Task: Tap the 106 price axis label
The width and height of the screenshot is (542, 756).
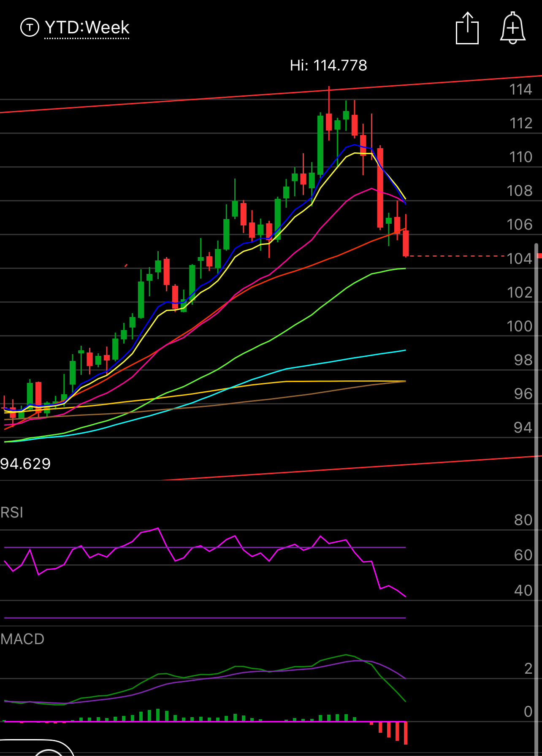Action: tap(520, 225)
